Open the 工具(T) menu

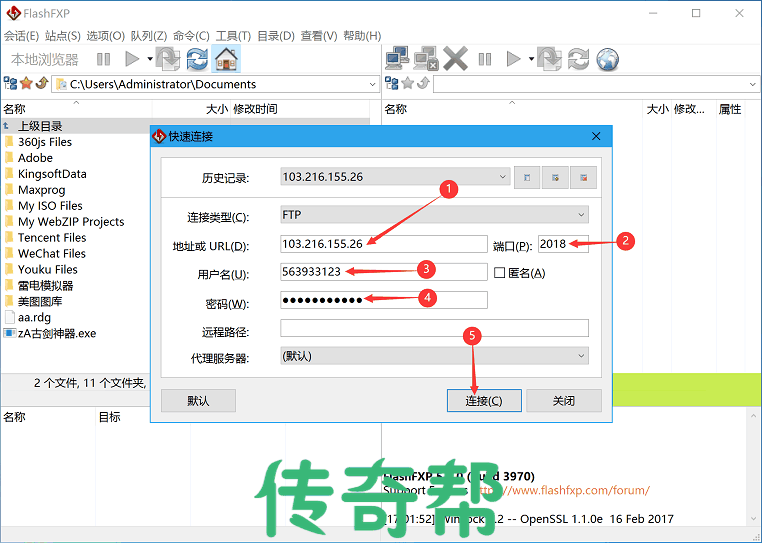tap(233, 36)
